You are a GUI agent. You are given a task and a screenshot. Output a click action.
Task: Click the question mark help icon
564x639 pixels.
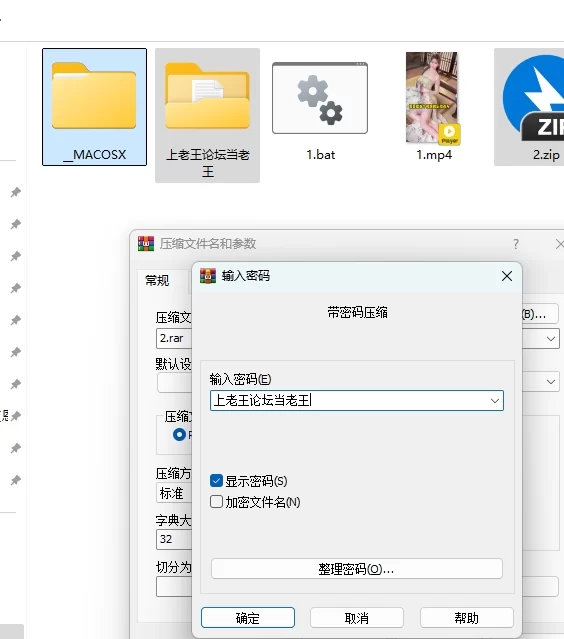(516, 244)
